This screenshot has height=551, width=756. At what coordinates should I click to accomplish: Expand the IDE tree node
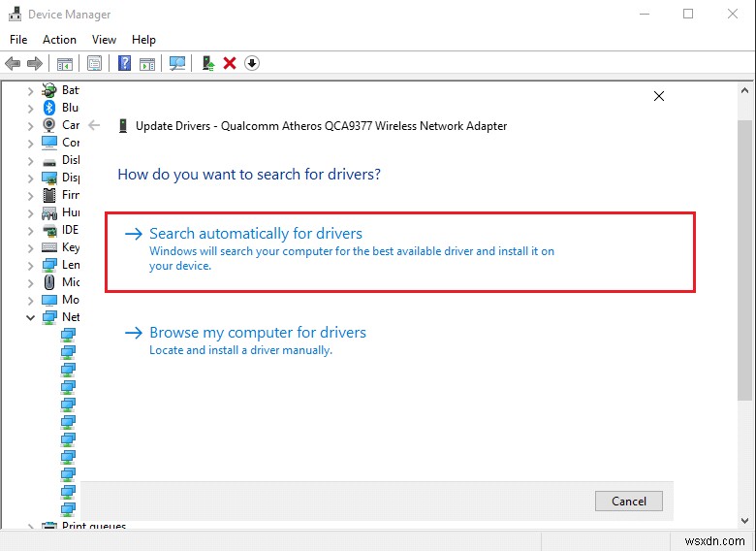(30, 231)
